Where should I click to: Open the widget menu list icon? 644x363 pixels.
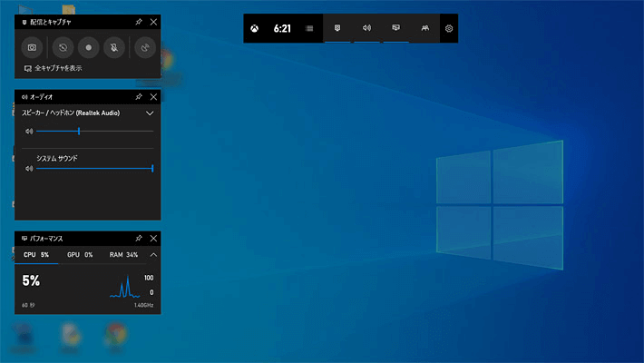click(x=310, y=28)
